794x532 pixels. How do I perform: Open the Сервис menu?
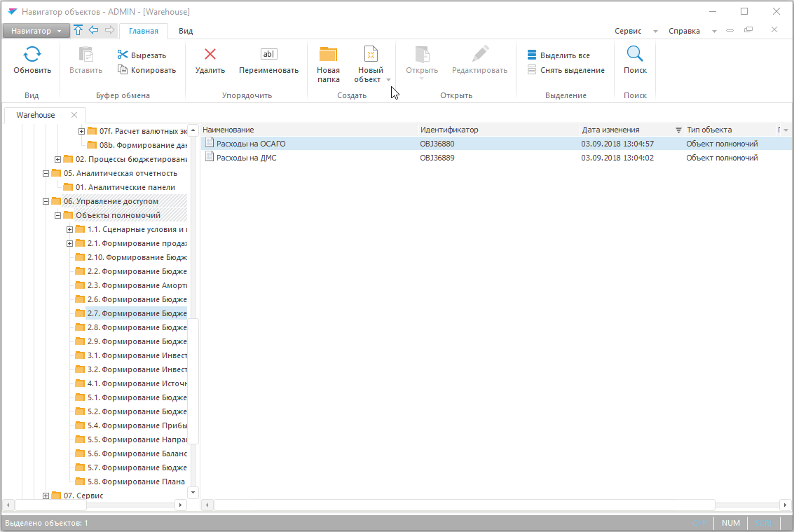click(x=628, y=31)
